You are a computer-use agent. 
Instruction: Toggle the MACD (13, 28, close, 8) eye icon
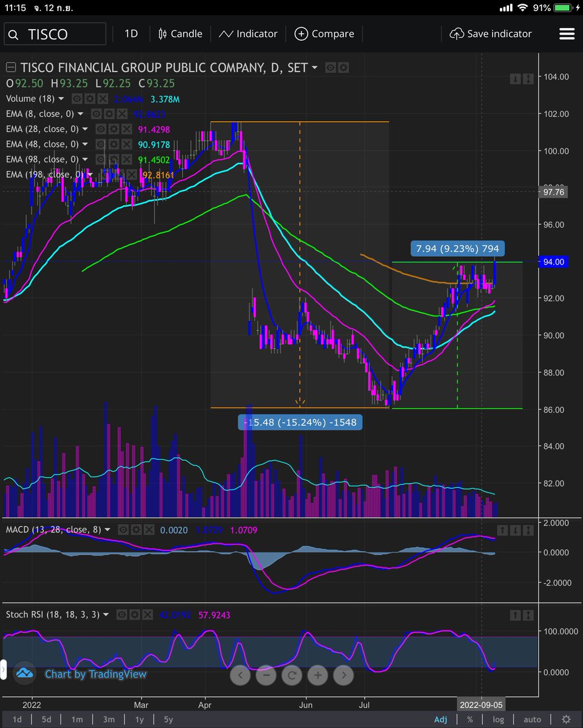pos(123,530)
